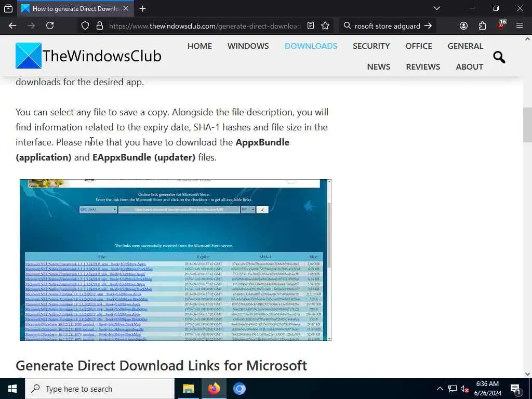Open the network icon in system tray
532x399 pixels.
pyautogui.click(x=453, y=389)
